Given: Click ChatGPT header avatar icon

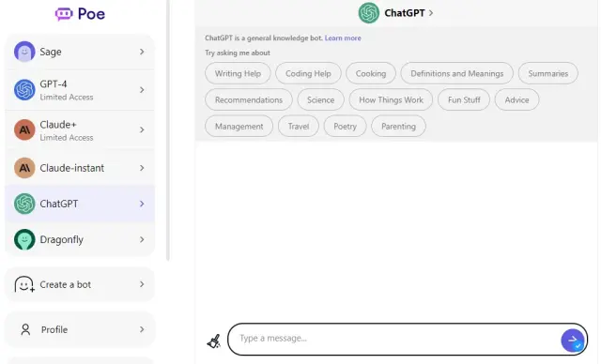Looking at the screenshot, I should click(369, 13).
